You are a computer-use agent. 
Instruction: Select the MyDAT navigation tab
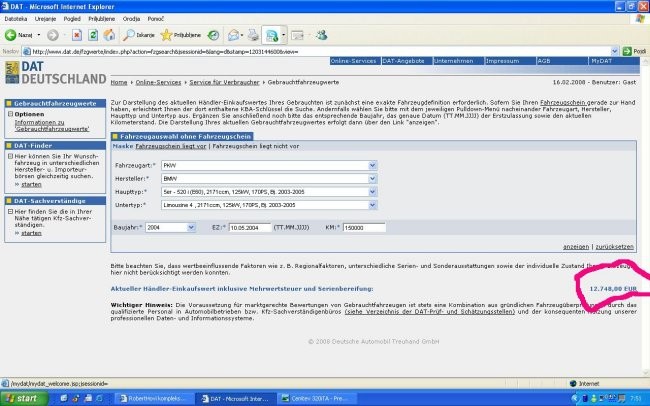614,61
